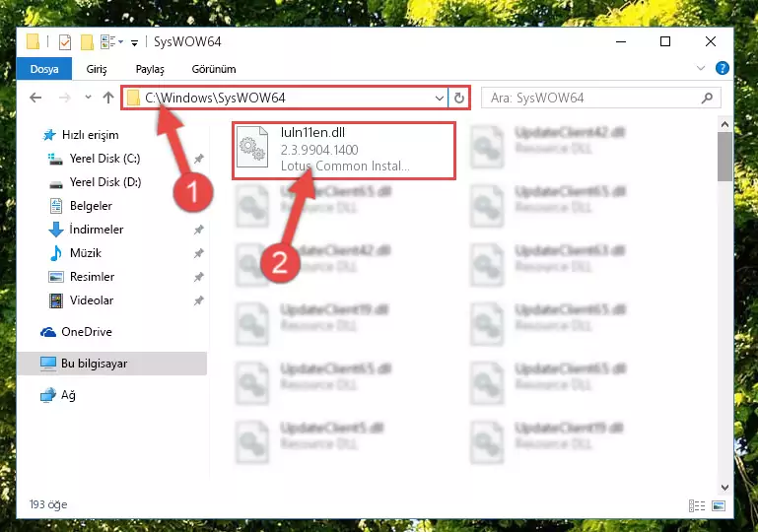The height and width of the screenshot is (532, 758).
Task: Open the Müzik folder
Action: click(86, 253)
